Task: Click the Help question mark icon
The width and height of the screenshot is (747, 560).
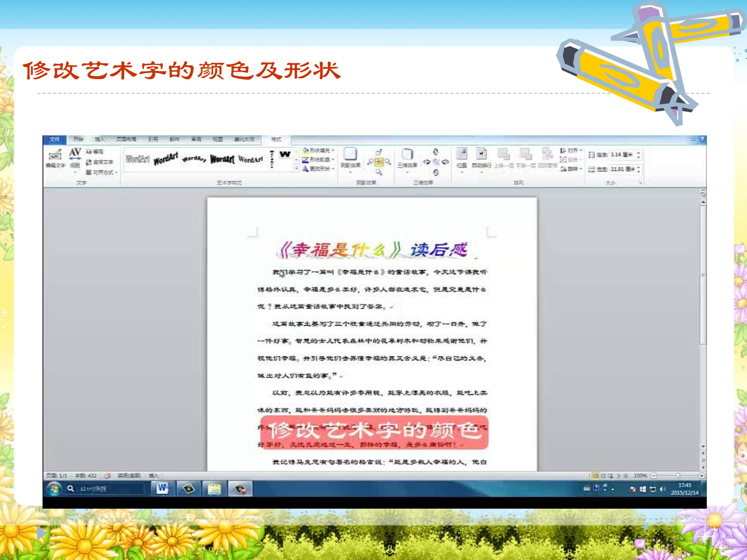Action: (703, 139)
